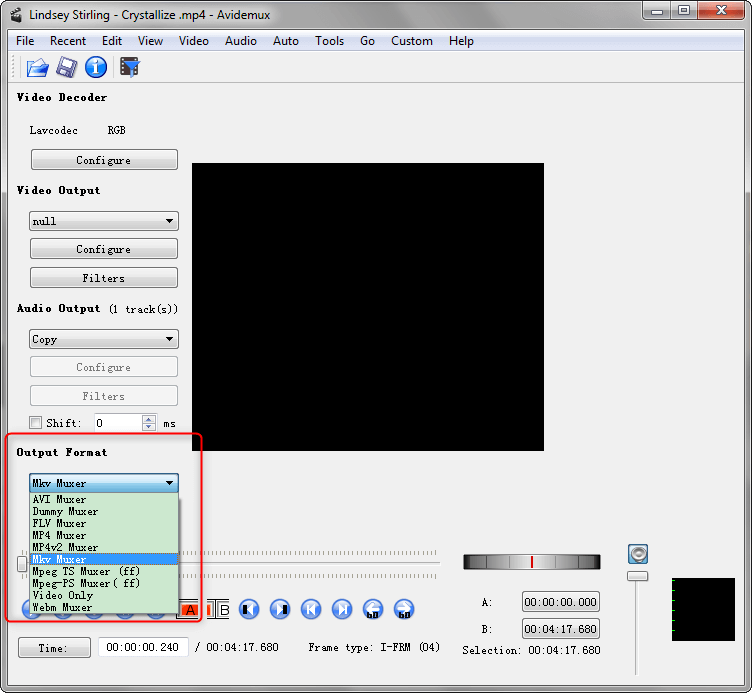Screen dimensions: 752x693
Task: Expand the Video Output codec dropdown
Action: 104,221
